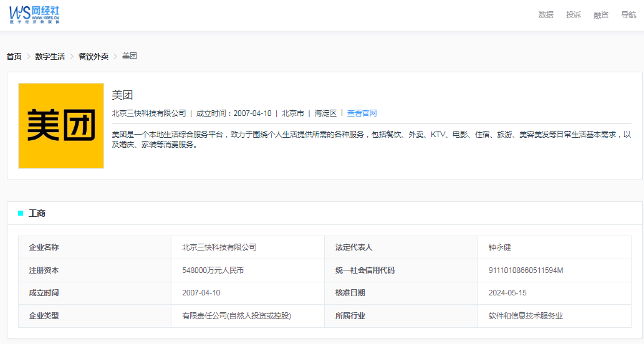The height and width of the screenshot is (344, 644).
Task: Open the 投诉 navigation menu item
Action: click(x=573, y=15)
